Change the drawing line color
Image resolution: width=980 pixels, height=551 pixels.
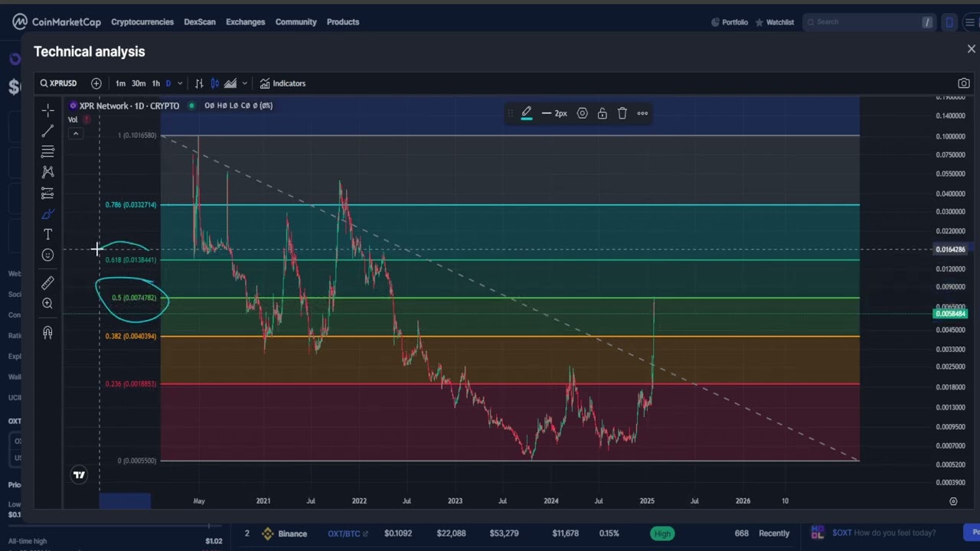pyautogui.click(x=527, y=113)
